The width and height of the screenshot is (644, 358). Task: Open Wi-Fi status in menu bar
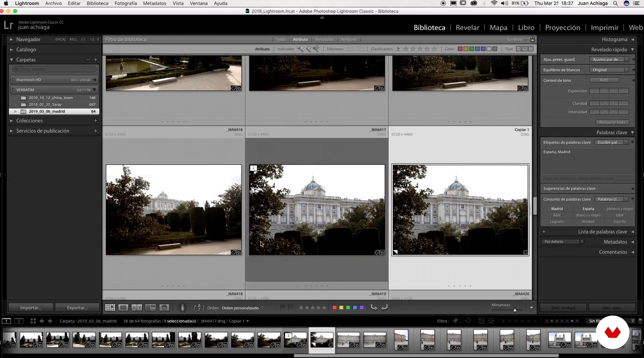tap(494, 3)
